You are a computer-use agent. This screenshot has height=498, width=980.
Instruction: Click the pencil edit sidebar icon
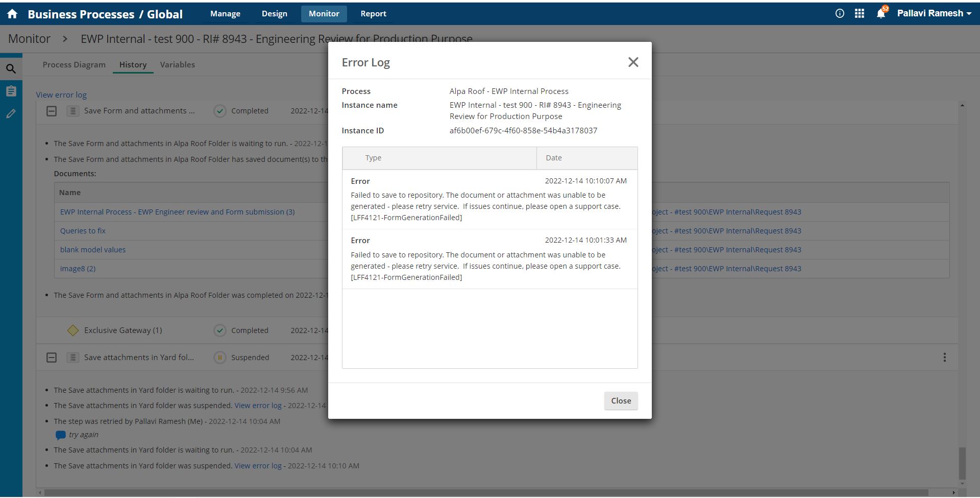coord(11,114)
